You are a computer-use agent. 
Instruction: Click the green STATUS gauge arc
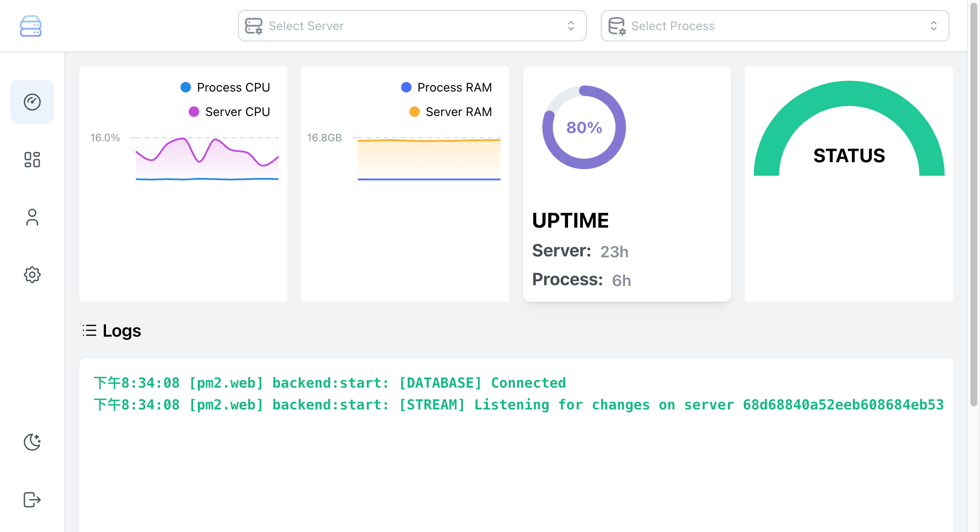click(849, 94)
